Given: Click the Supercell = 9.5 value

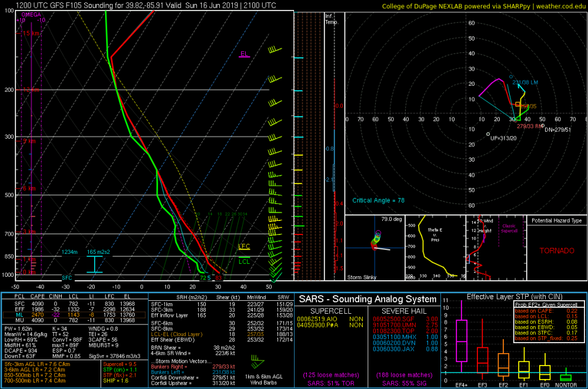Looking at the screenshot, I should pos(119,364).
